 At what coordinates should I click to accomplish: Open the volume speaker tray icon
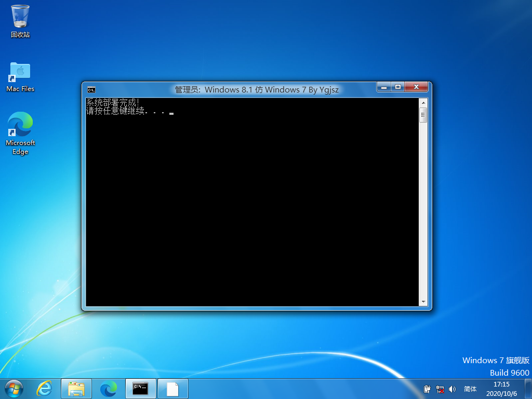coord(453,389)
